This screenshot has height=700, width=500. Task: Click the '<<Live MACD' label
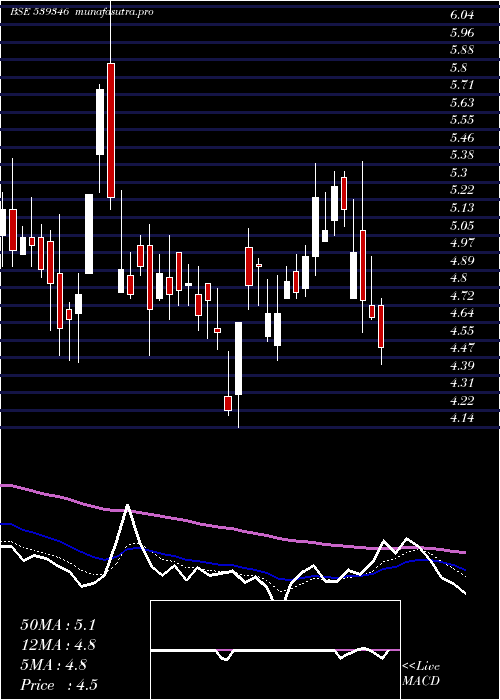pyautogui.click(x=421, y=674)
